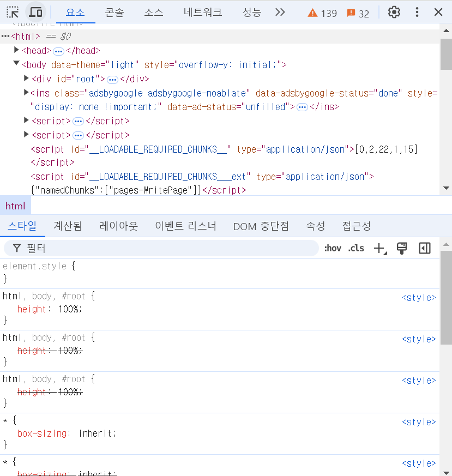
Task: Open the 레이아웃 pane tab
Action: tap(118, 226)
